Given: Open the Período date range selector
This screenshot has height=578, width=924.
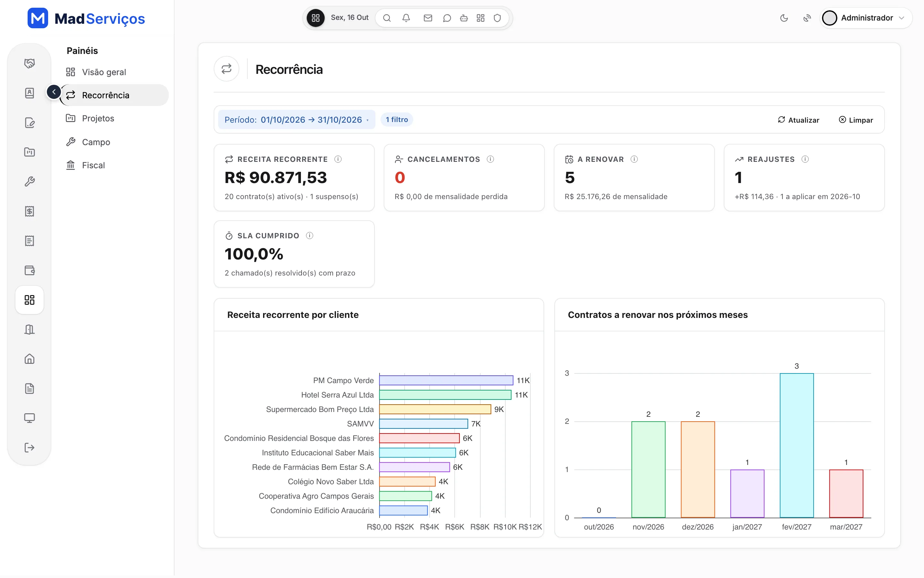Looking at the screenshot, I should tap(297, 120).
